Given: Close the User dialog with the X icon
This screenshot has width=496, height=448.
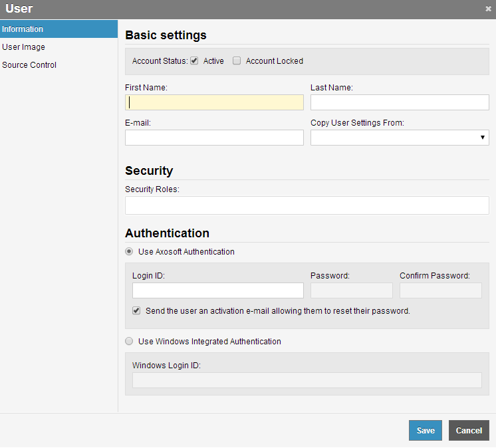Looking at the screenshot, I should (x=488, y=9).
